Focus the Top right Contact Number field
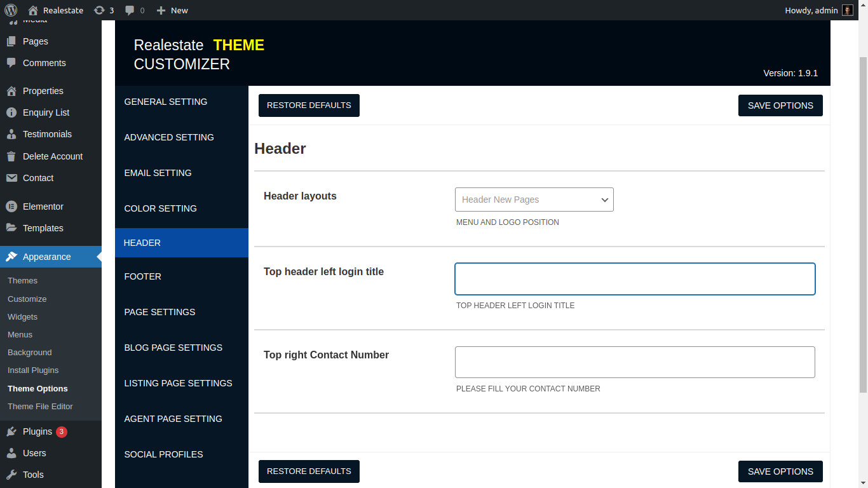Screen dimensions: 868x488 (x=634, y=362)
